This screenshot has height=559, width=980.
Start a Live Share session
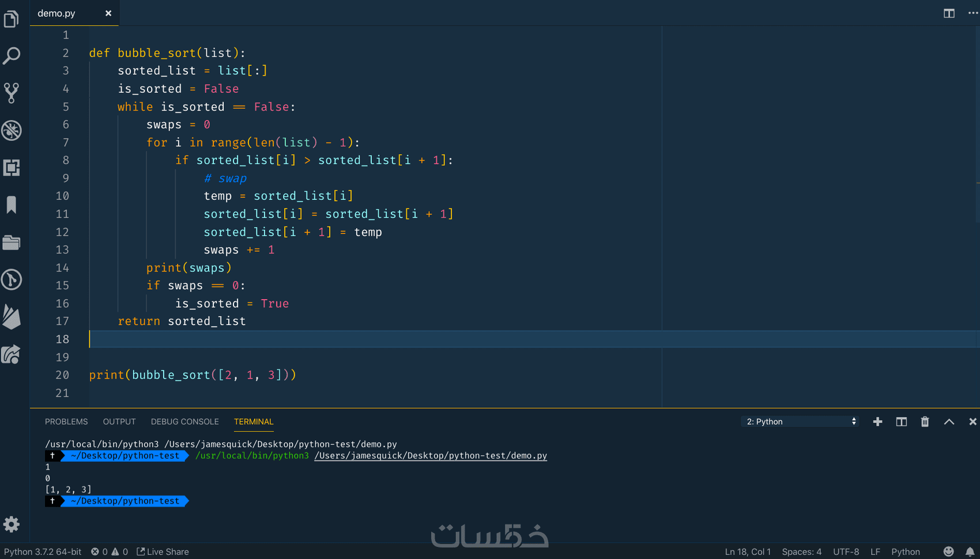163,552
